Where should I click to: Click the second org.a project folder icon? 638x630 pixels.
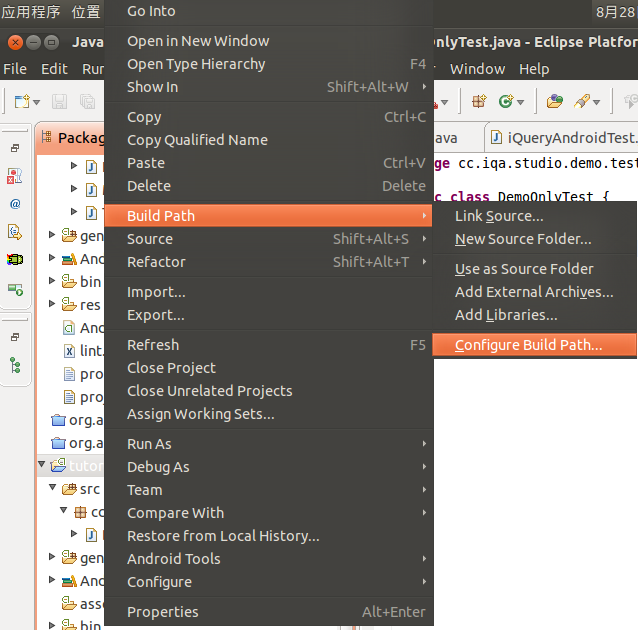[58, 442]
